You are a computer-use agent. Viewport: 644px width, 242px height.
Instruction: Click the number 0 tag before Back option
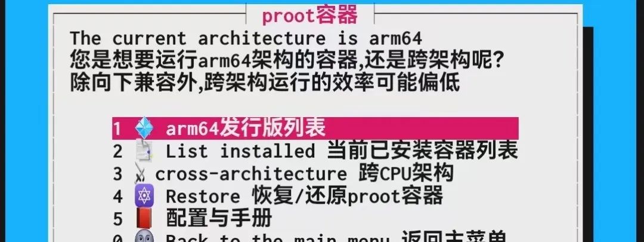click(117, 238)
